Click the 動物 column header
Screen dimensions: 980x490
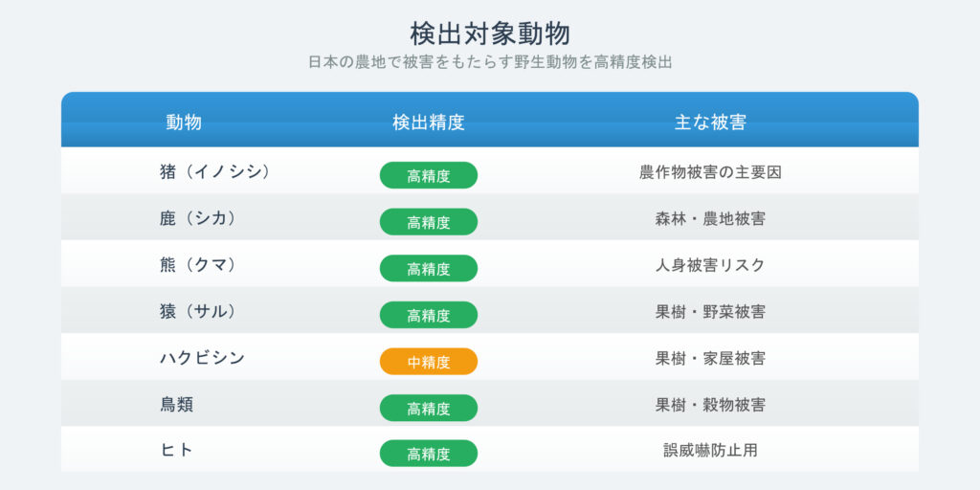[x=184, y=122]
